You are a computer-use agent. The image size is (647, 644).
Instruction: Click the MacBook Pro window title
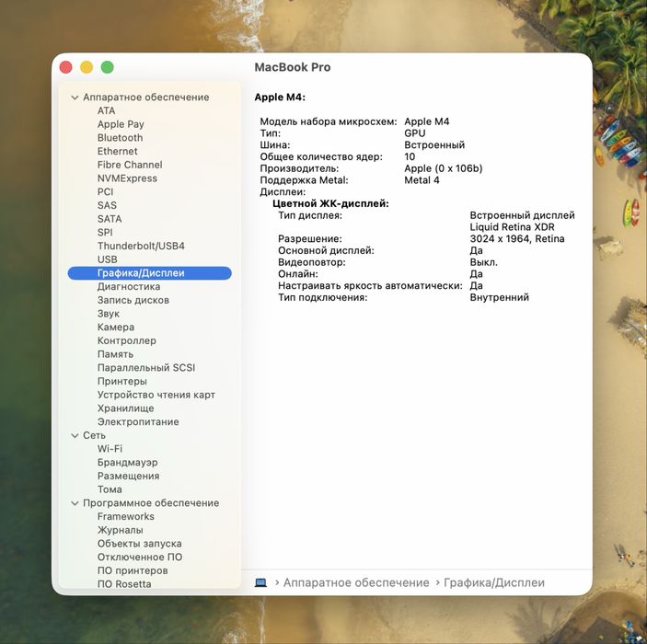292,67
